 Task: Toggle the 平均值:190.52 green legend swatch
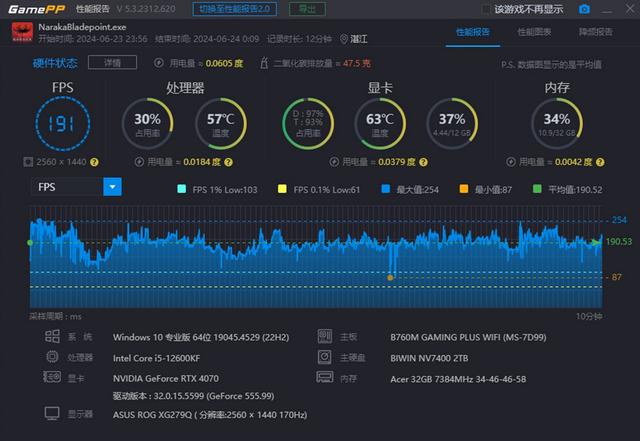pos(537,189)
